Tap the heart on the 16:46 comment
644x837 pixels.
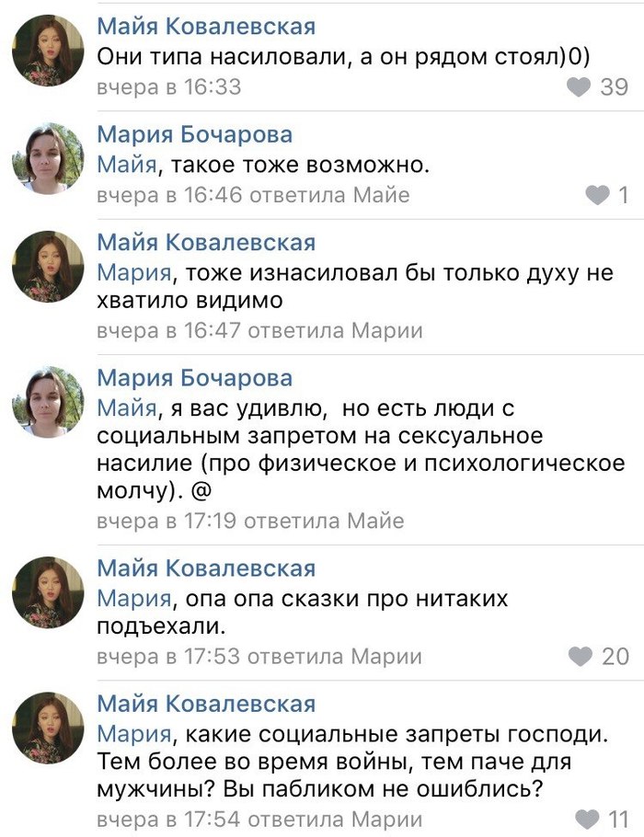pos(597,194)
